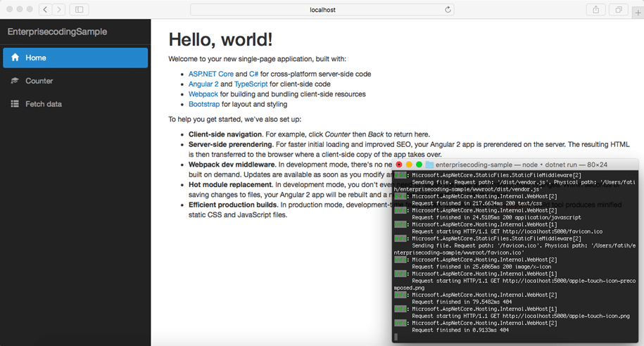Open the ASP.NET Core link
The image size is (644, 346).
(x=210, y=74)
